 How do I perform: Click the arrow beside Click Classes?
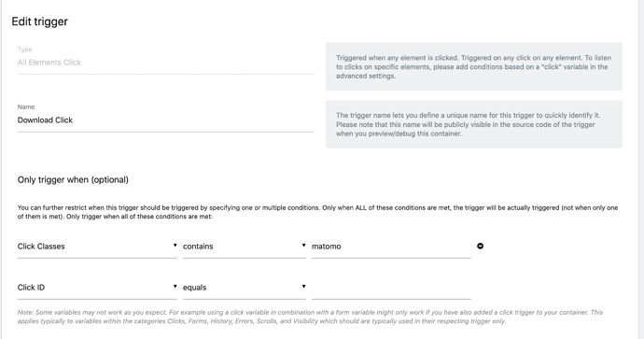(x=175, y=246)
